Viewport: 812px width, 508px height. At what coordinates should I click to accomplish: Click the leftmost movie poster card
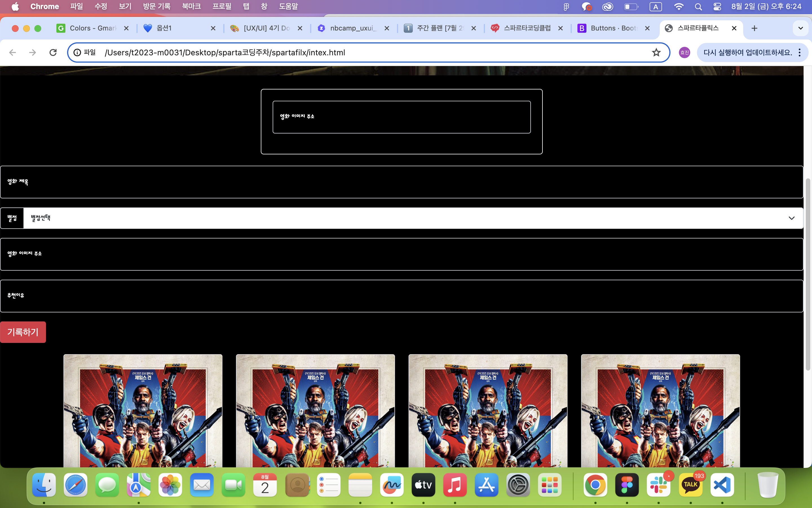click(x=143, y=411)
